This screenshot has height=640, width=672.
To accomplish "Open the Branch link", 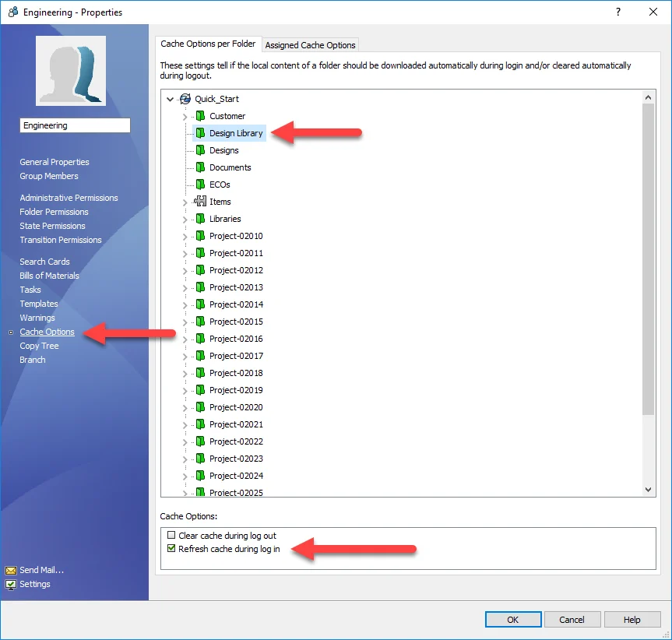I will click(x=33, y=360).
